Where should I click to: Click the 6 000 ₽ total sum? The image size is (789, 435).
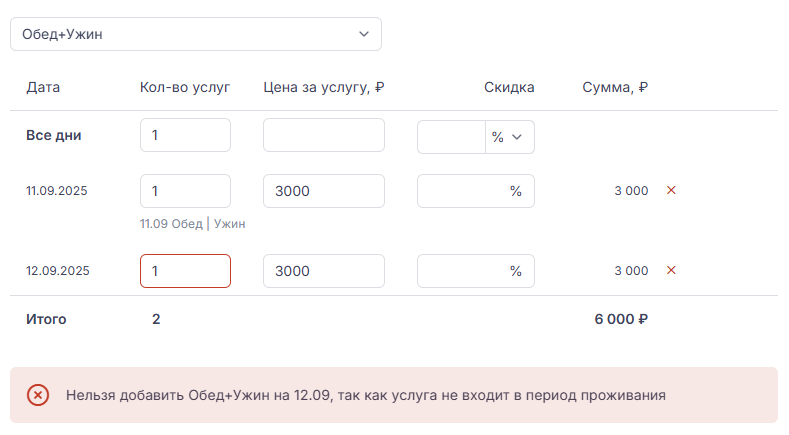coord(621,320)
